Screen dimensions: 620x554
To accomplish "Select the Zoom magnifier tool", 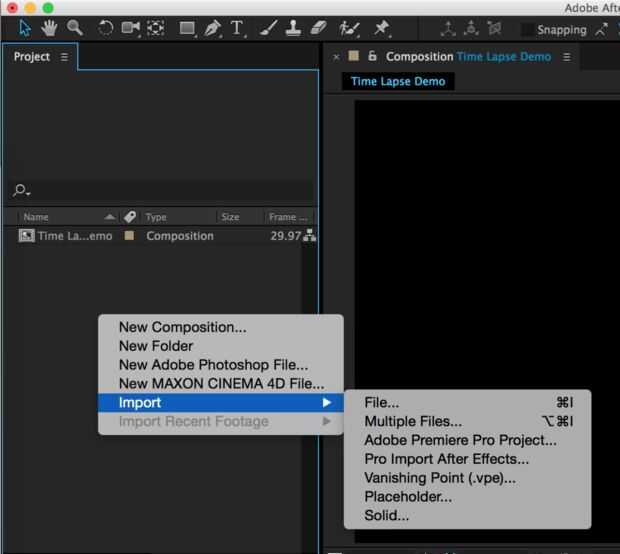I will click(x=74, y=28).
